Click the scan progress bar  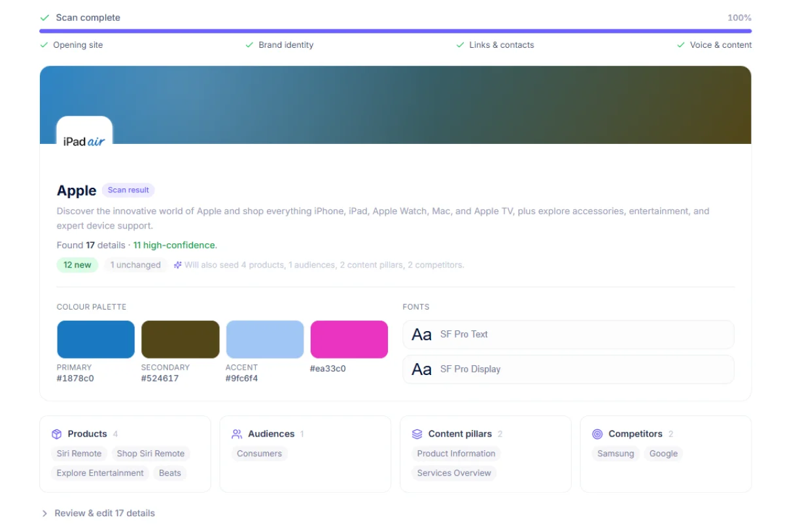click(395, 31)
